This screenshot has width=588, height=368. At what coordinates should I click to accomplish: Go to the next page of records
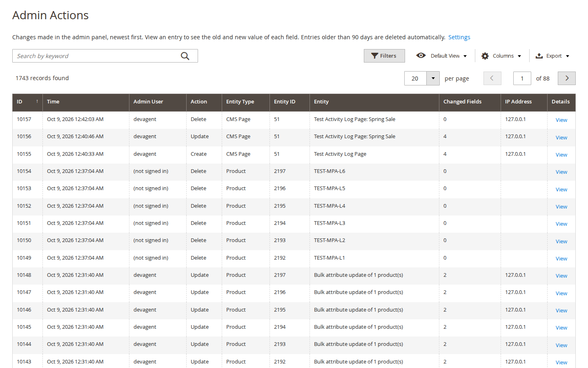click(567, 79)
